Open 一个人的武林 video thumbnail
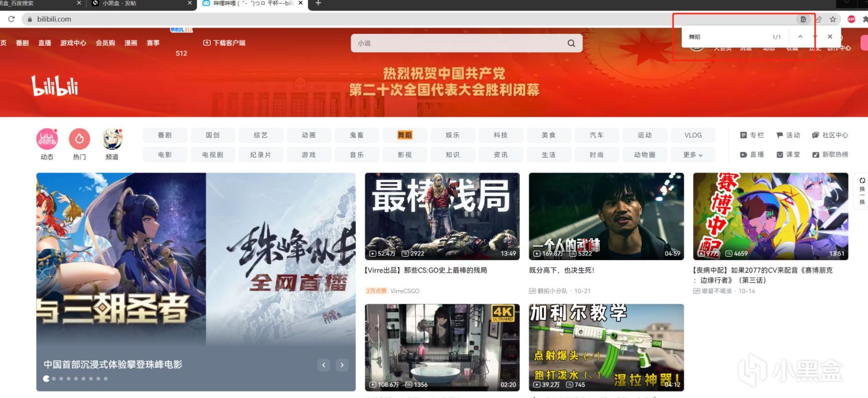868x398 pixels. coord(606,216)
